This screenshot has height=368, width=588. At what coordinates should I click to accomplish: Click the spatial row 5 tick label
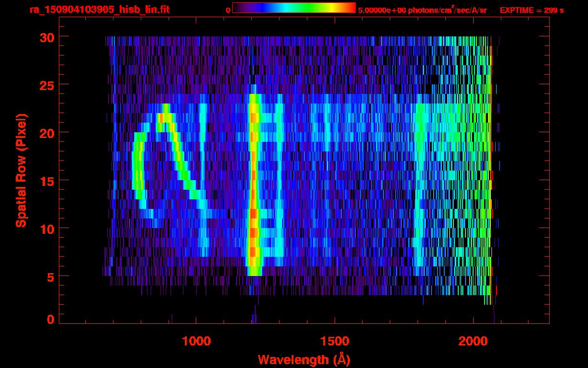click(50, 276)
